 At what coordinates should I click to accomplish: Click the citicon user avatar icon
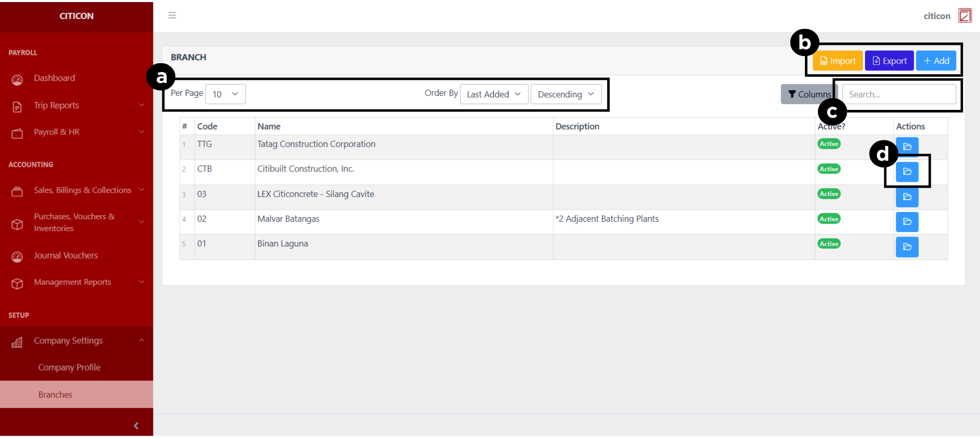[964, 16]
